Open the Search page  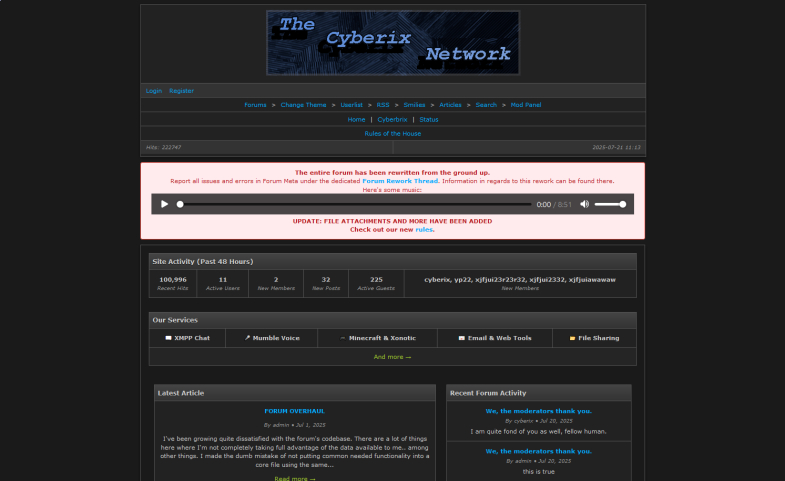486,105
